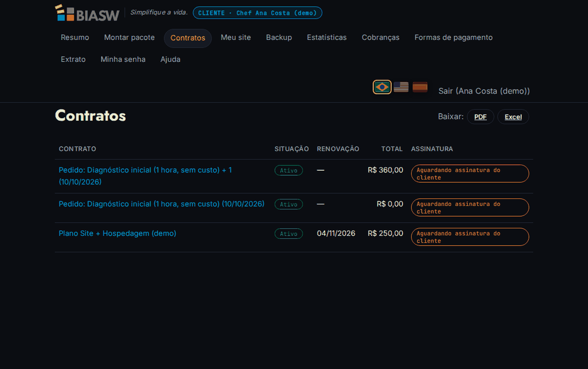Click the SITUAÇÃO column header
Screen dimensions: 588x369
pyautogui.click(x=292, y=149)
